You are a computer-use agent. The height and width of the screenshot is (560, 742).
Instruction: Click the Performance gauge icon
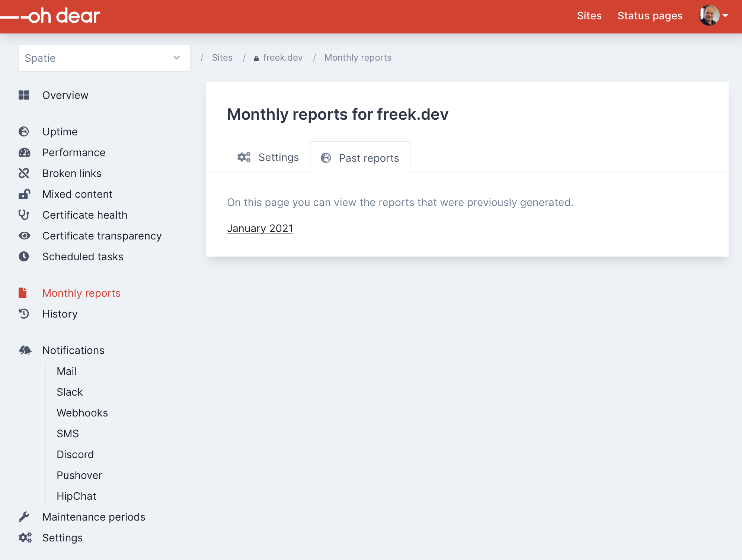click(25, 152)
